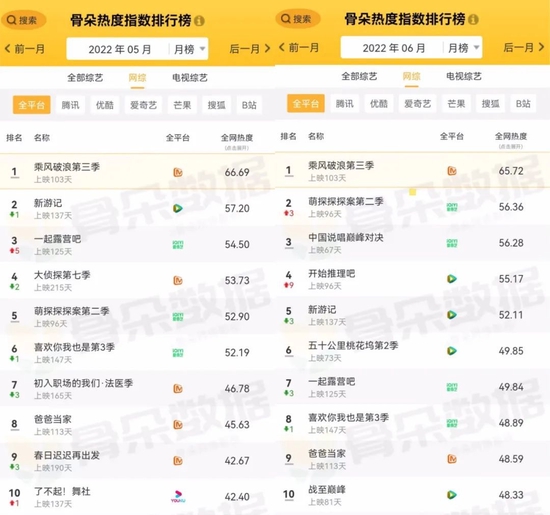Filter by B站 in the May panel
550x515 pixels.
pyautogui.click(x=249, y=105)
